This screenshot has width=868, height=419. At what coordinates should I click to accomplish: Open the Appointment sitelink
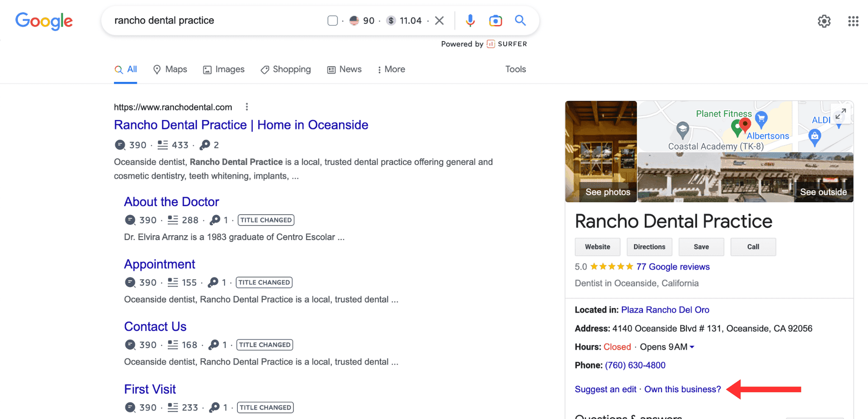[x=160, y=264]
